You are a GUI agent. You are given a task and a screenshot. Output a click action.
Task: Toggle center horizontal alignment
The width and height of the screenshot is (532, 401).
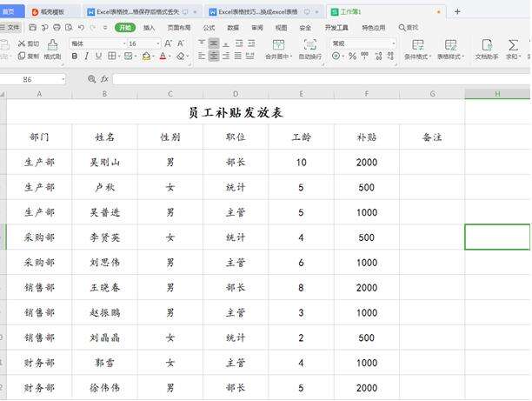coord(214,56)
